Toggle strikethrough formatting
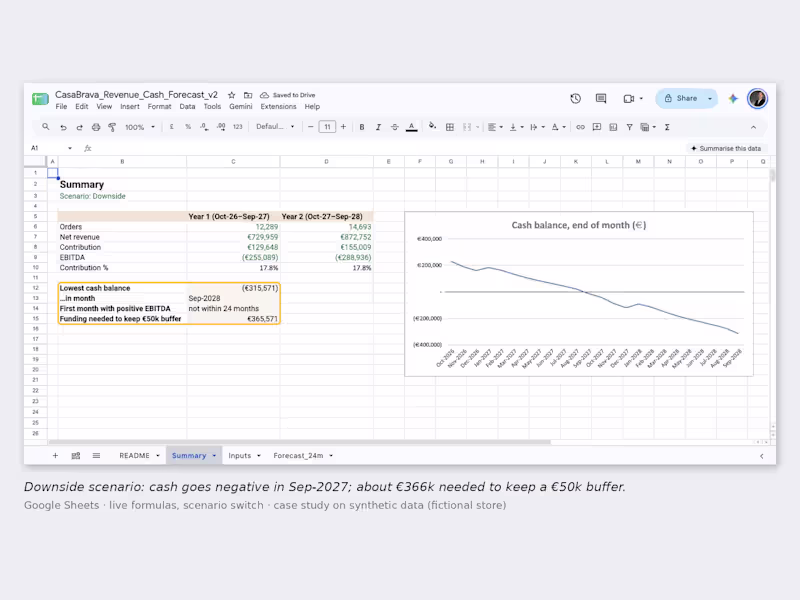This screenshot has width=800, height=600. (x=394, y=127)
